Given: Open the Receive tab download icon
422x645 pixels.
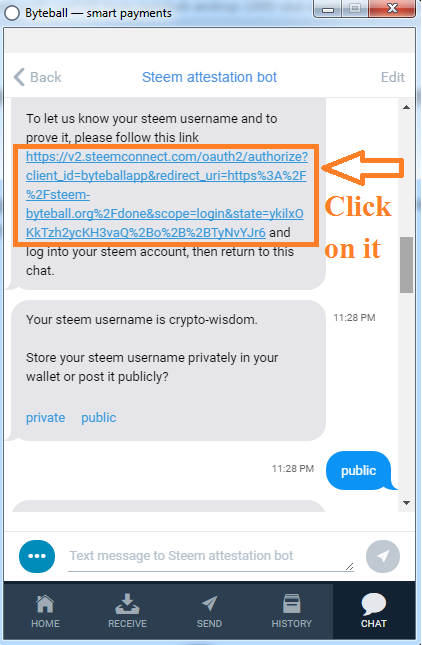Looking at the screenshot, I should point(127,603).
